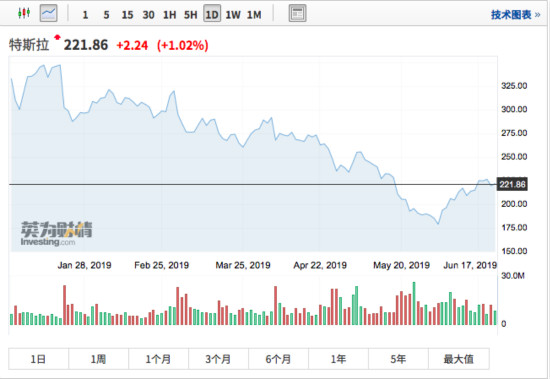Click the +2.24 change value
The height and width of the screenshot is (379, 550).
tap(132, 45)
